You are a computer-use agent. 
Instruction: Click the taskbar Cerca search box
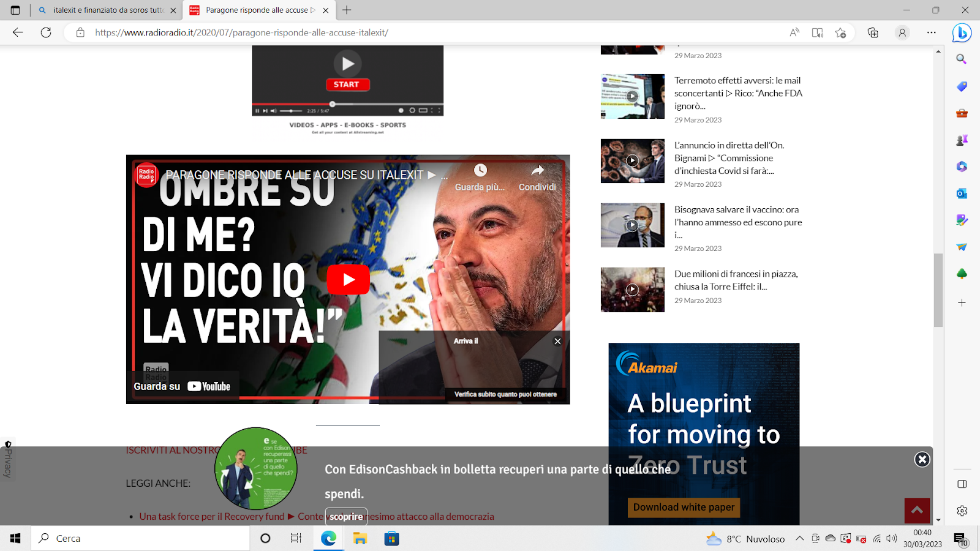point(141,538)
